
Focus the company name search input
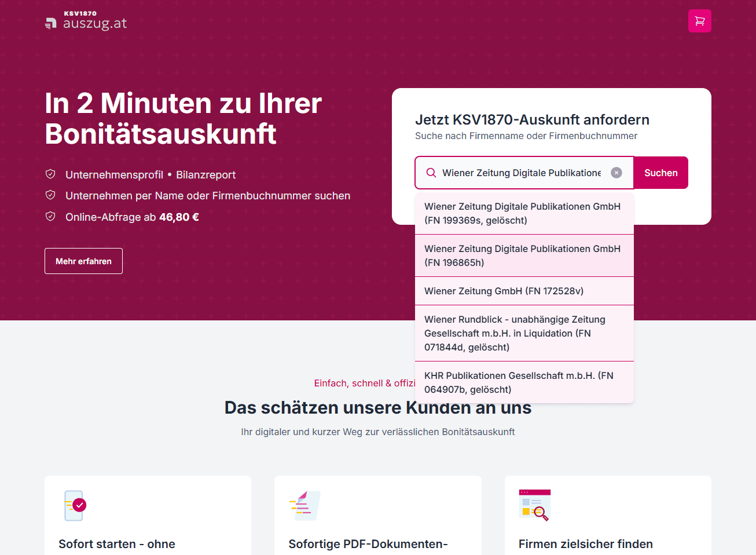point(522,173)
